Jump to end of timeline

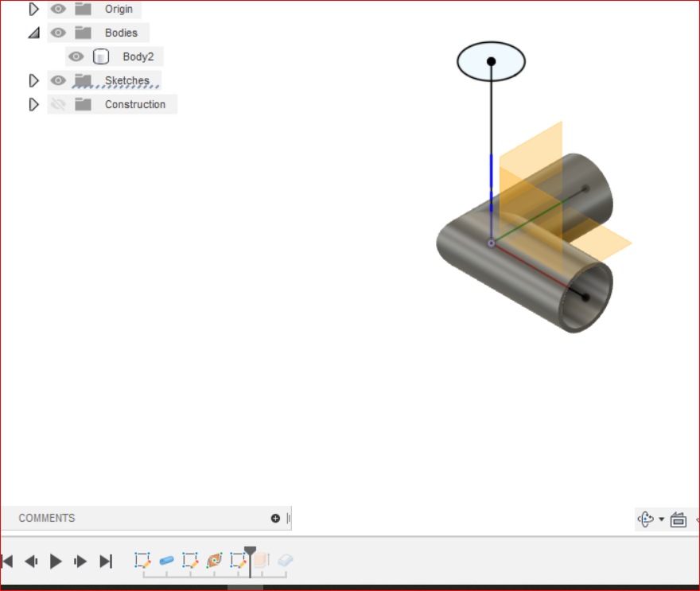[x=106, y=561]
